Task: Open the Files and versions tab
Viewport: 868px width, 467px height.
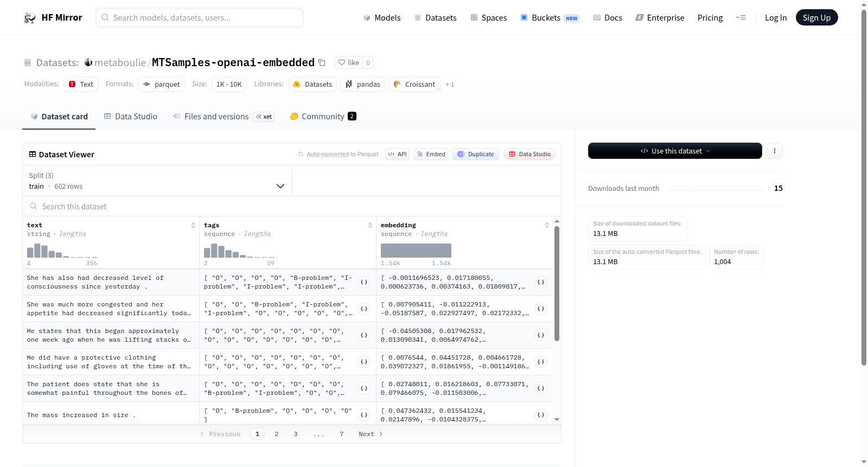Action: pos(224,116)
